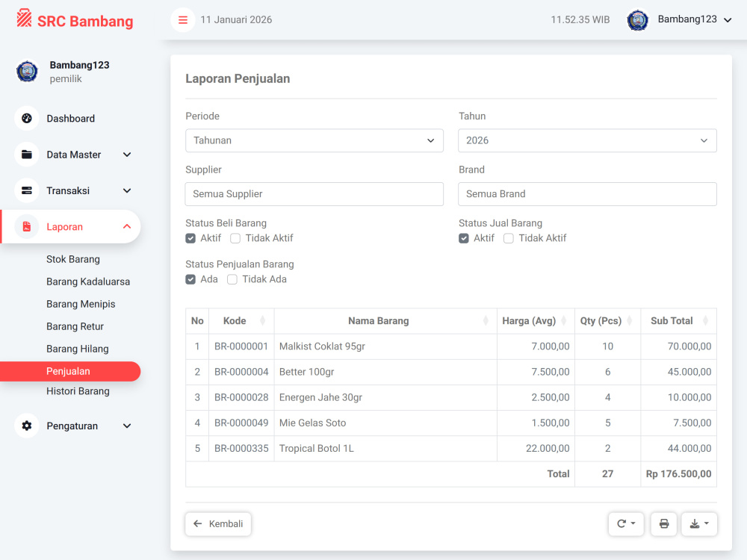Open Barang Hilang report
This screenshot has height=560, width=747.
pos(77,349)
